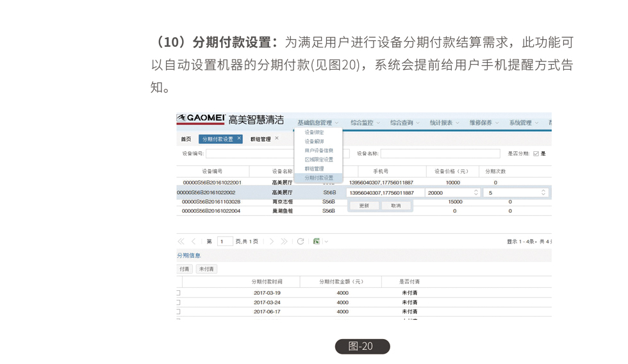Close the 分期付款设置 tab
The image size is (628, 364).
(239, 138)
